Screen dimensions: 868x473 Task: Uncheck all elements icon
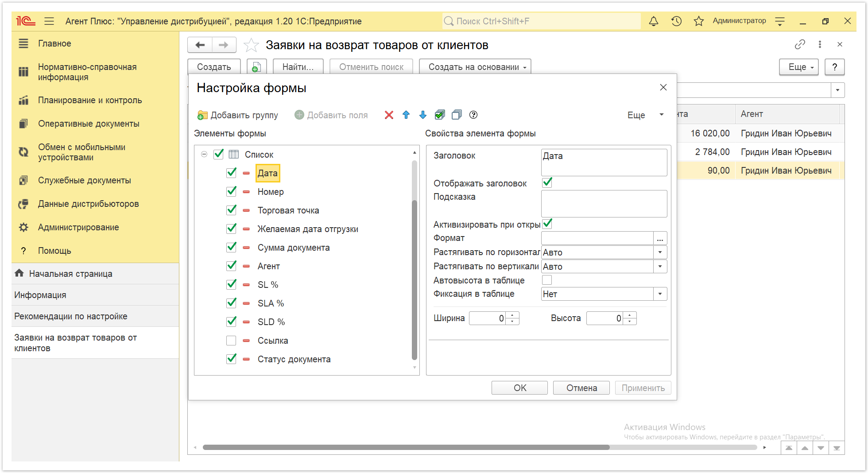457,115
